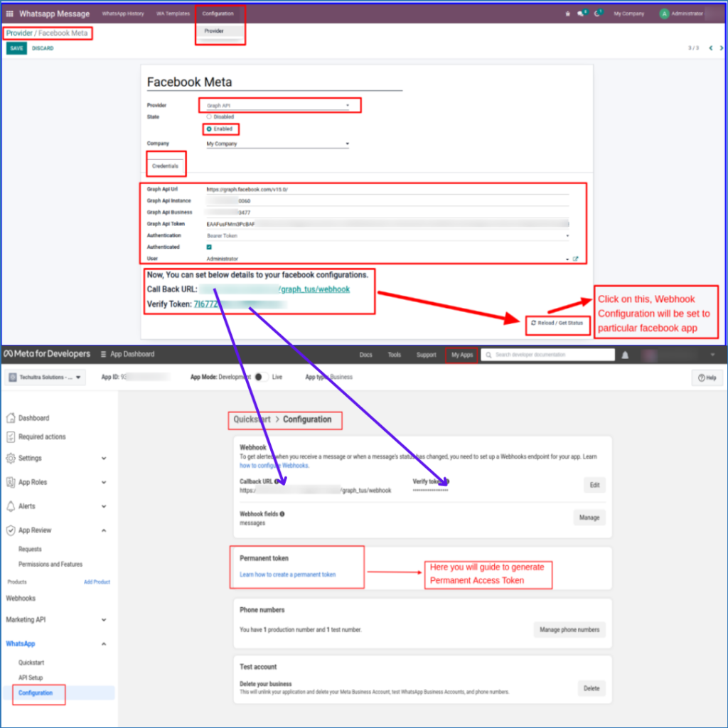Click the Webhook fields Manage button
This screenshot has height=728, width=728.
click(x=589, y=518)
